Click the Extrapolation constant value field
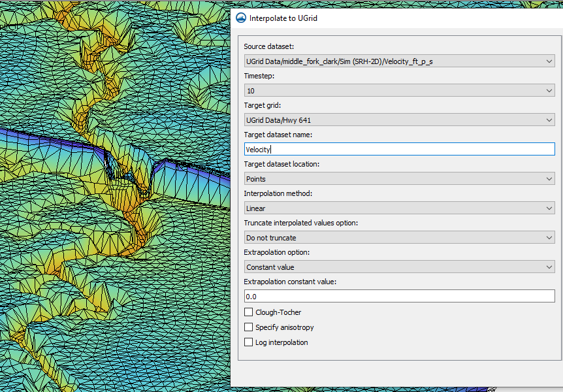Viewport: 563px width, 392px height. coord(399,296)
